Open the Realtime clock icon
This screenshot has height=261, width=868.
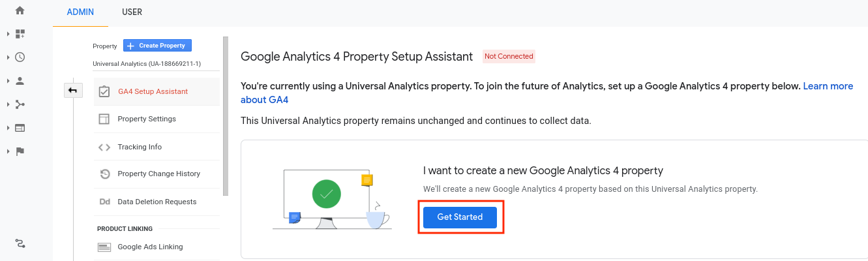(x=20, y=57)
